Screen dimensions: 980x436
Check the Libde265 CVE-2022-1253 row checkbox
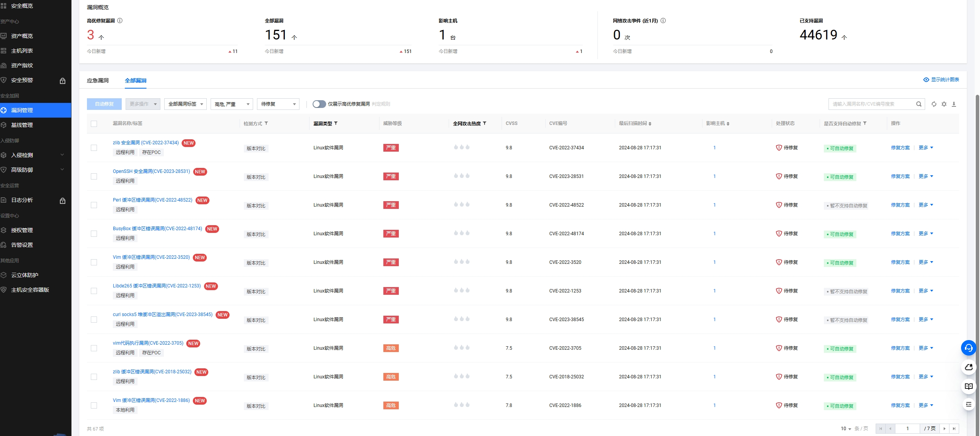pyautogui.click(x=94, y=291)
